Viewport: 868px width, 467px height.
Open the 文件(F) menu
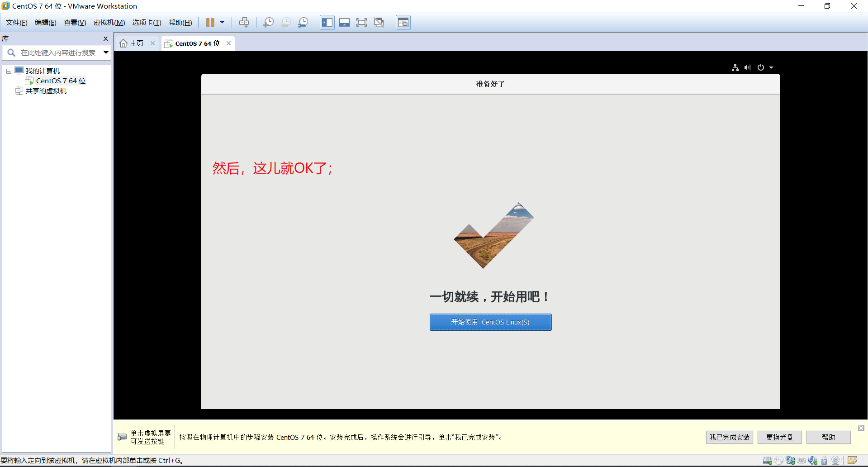coord(16,23)
